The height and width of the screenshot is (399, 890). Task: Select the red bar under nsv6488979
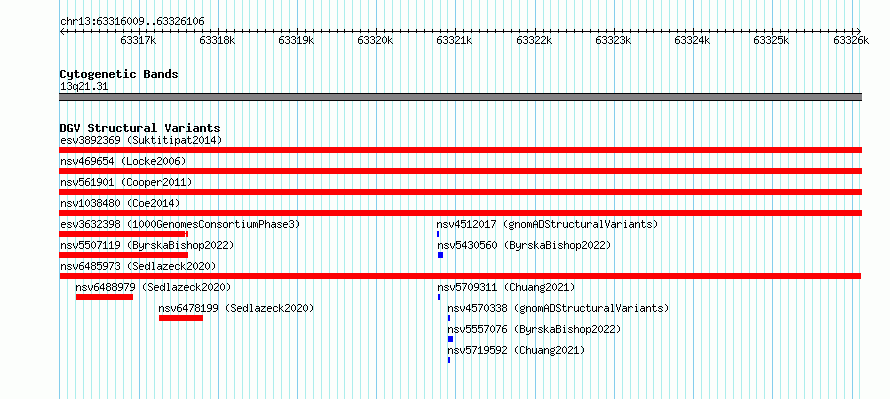tap(104, 297)
